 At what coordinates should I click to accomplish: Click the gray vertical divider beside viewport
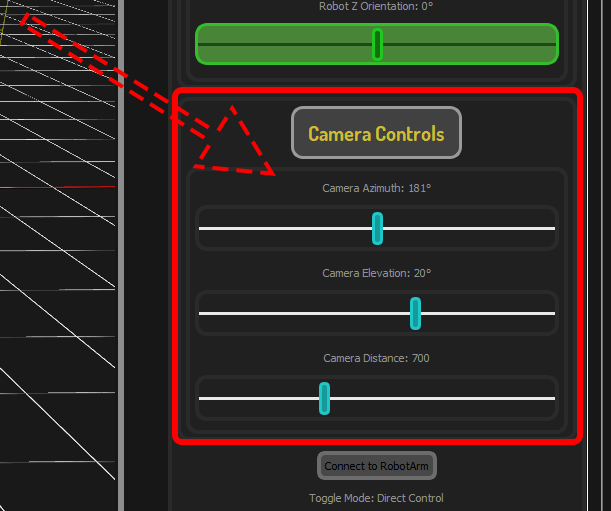(123, 300)
